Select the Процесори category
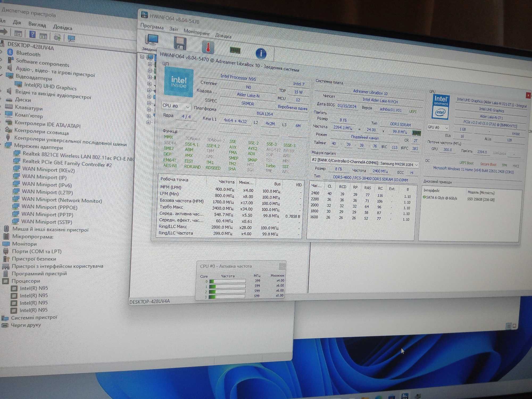Image resolution: width=532 pixels, height=399 pixels. pos(26,281)
